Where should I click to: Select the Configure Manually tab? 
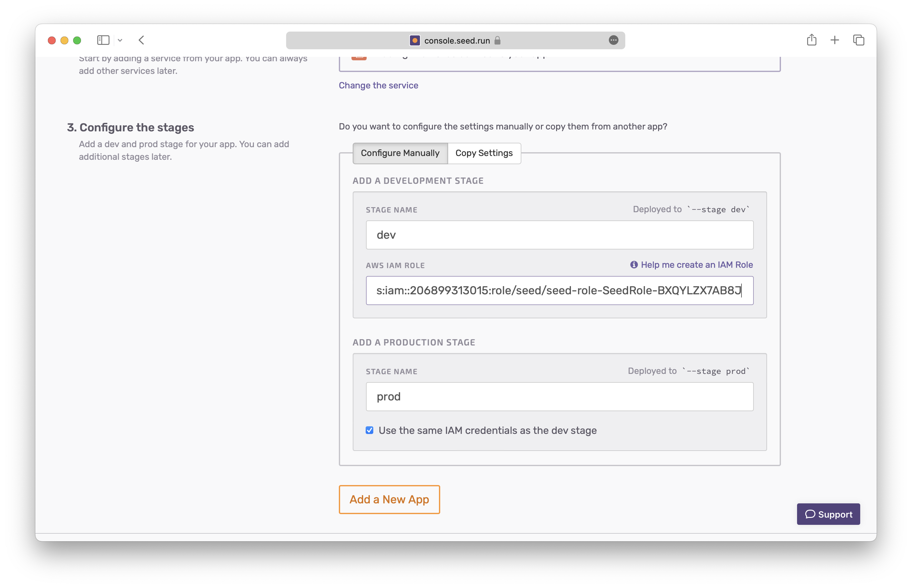(400, 153)
